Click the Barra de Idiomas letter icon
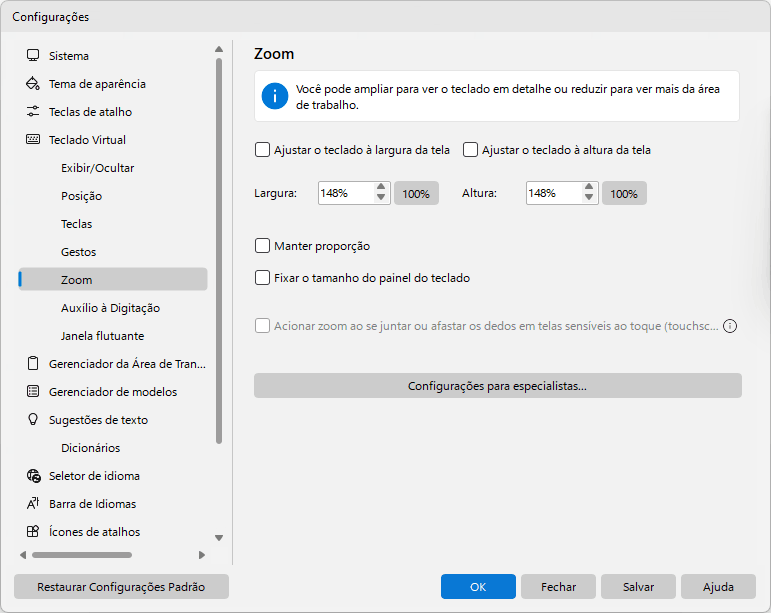 (33, 503)
